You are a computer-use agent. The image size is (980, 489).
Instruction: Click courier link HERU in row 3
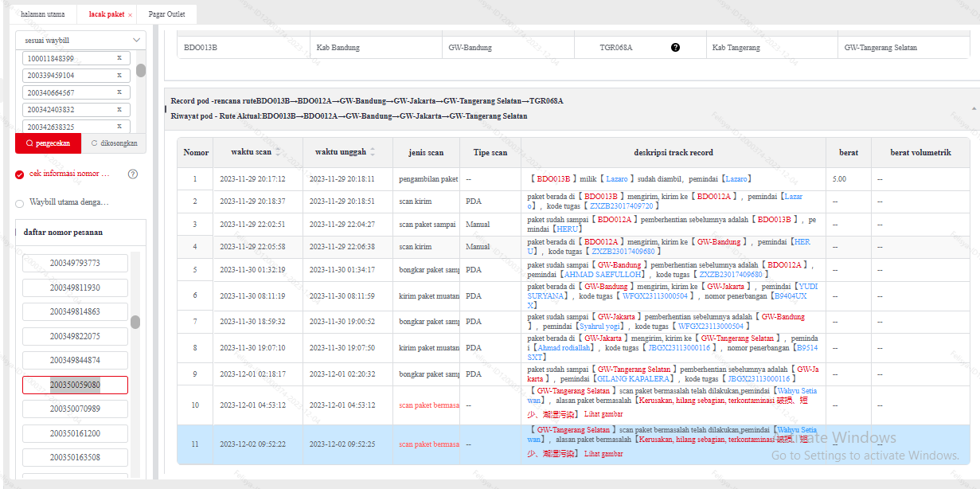pyautogui.click(x=568, y=229)
